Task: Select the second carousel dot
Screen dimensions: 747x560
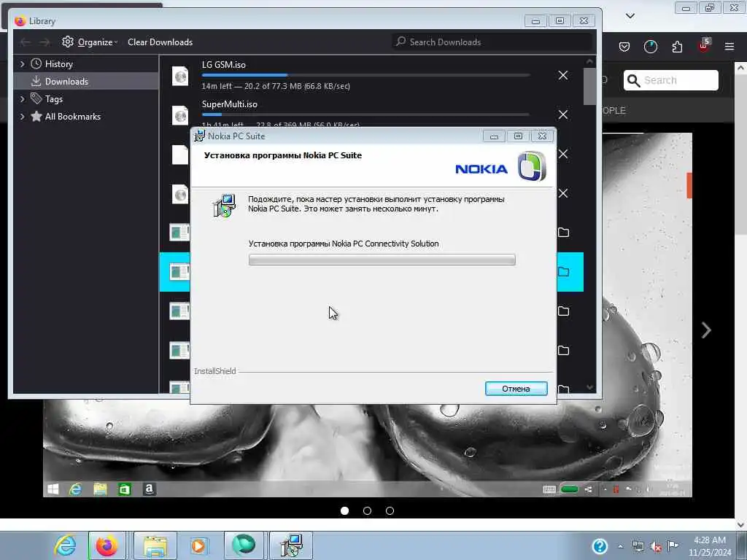Action: point(367,511)
